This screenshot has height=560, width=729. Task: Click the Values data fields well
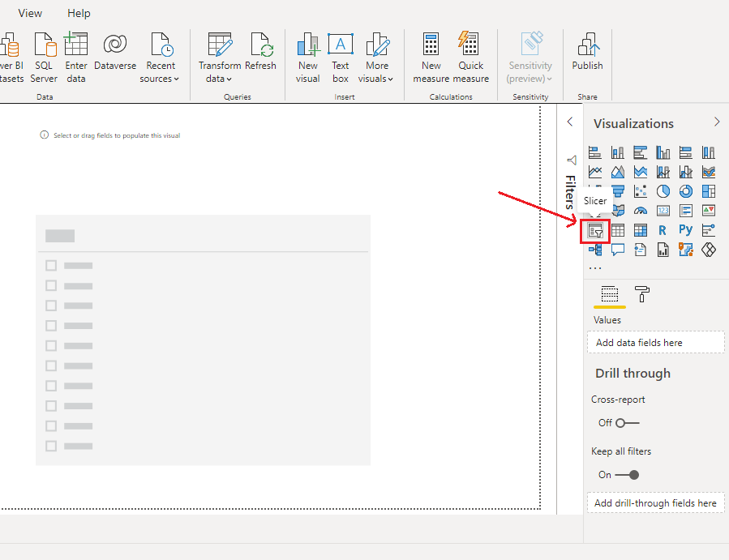(655, 343)
